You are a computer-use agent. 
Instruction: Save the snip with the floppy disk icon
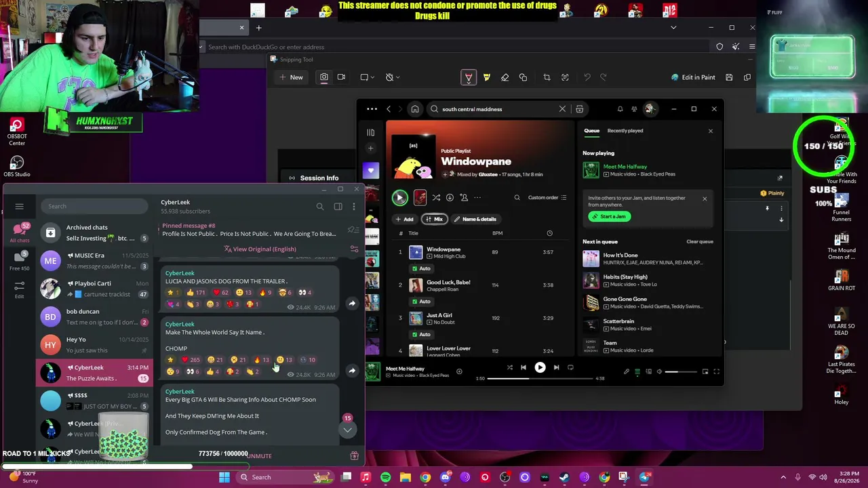(729, 77)
